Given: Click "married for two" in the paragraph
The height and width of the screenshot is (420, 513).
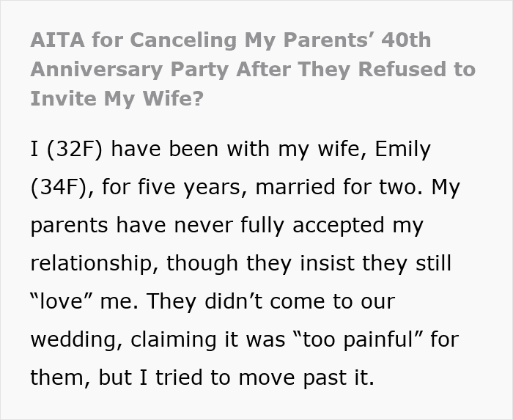Looking at the screenshot, I should pos(338,187).
